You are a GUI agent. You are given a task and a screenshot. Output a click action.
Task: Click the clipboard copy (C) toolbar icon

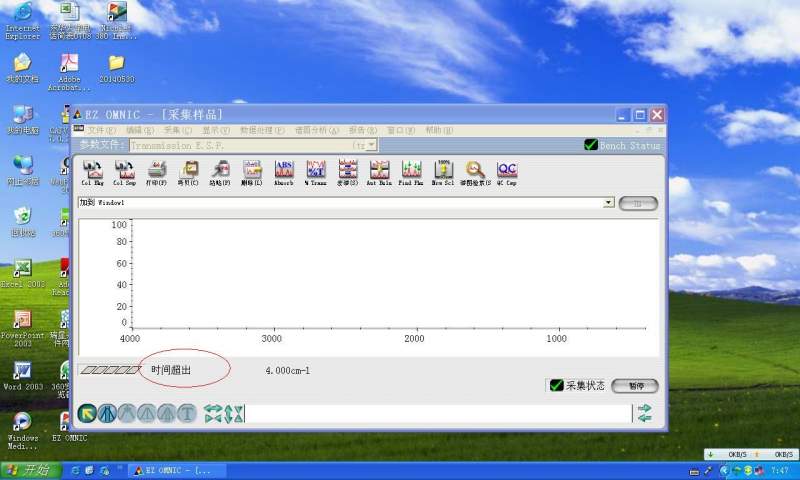188,173
